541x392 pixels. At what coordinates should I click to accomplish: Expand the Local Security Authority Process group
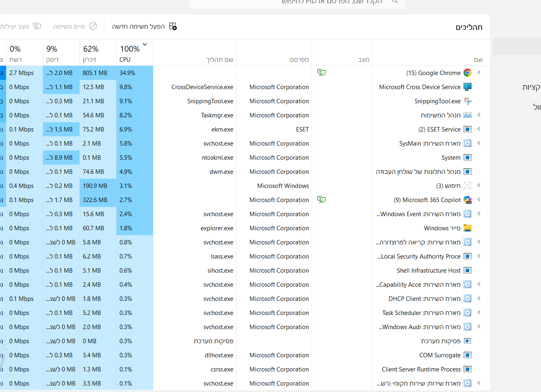[x=479, y=256]
